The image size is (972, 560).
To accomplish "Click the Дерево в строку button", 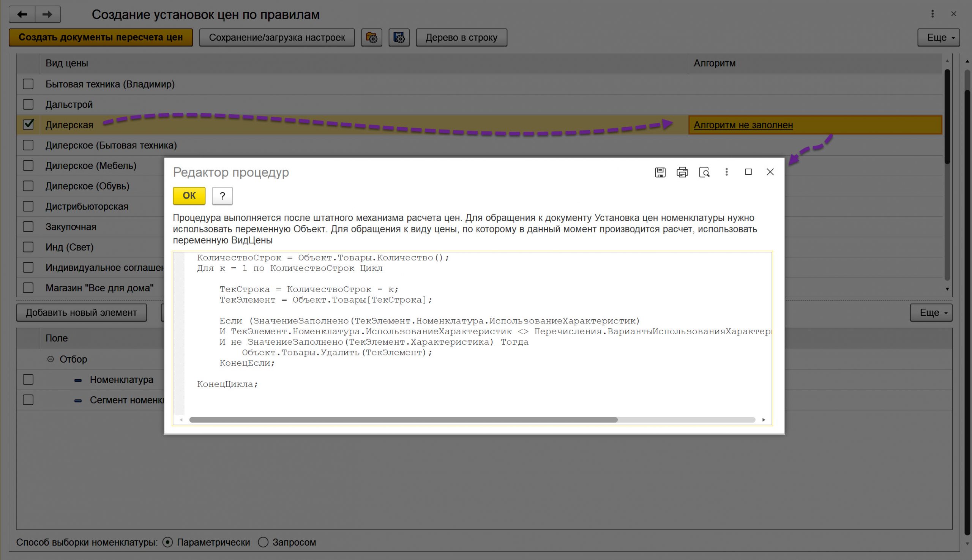I will [x=462, y=38].
